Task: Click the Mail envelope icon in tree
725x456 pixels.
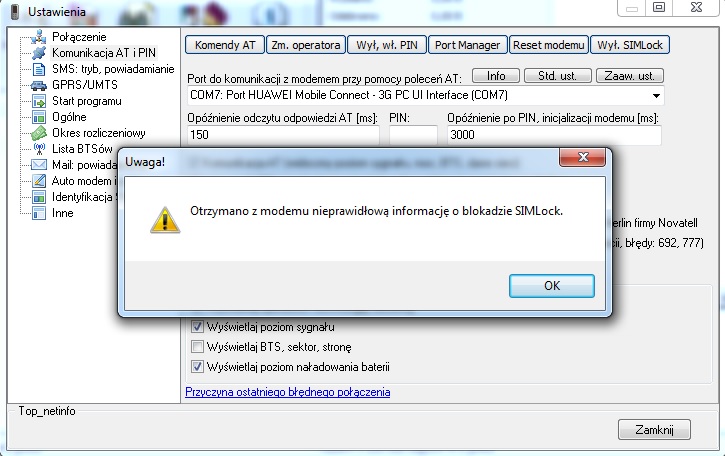Action: pyautogui.click(x=39, y=165)
